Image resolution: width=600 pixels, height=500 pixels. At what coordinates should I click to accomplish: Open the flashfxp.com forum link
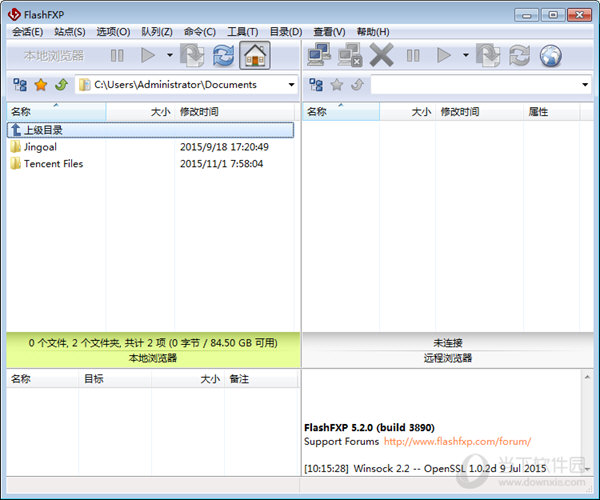point(457,441)
